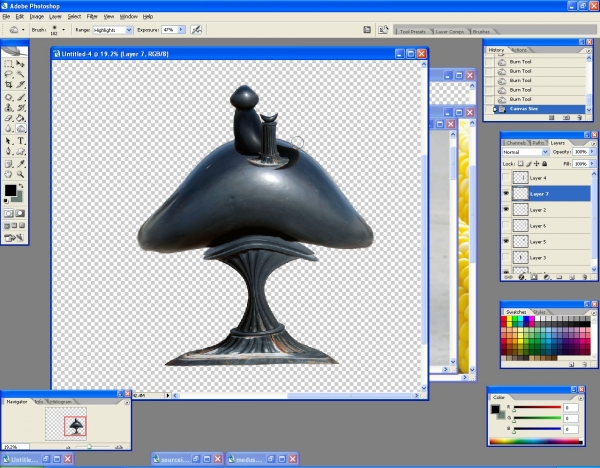Screen dimensions: 600x468
Task: Select the Type tool
Action: pos(20,141)
